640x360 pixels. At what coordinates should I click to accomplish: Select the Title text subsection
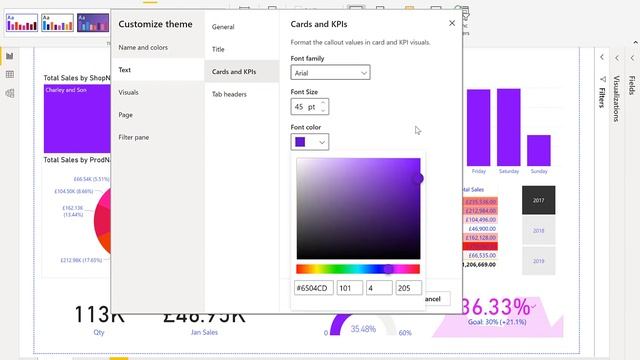click(242, 49)
